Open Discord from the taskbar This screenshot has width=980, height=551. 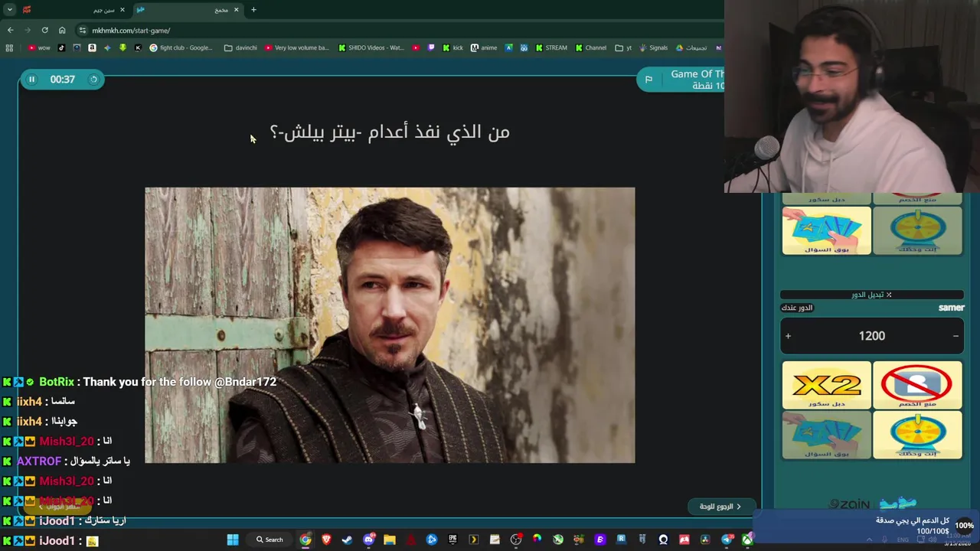368,540
